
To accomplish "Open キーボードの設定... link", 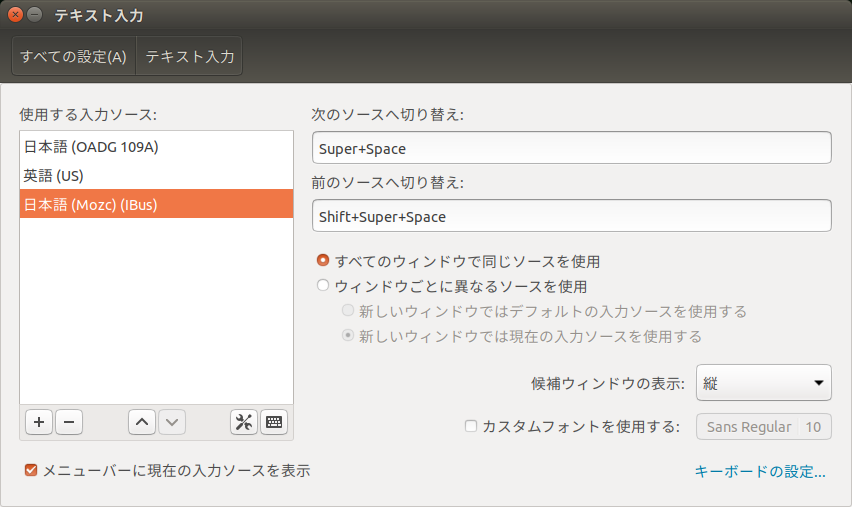I will point(760,472).
